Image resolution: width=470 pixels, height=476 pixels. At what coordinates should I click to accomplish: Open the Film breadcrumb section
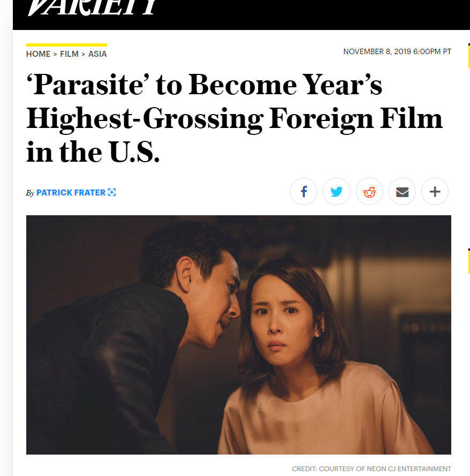click(x=69, y=54)
